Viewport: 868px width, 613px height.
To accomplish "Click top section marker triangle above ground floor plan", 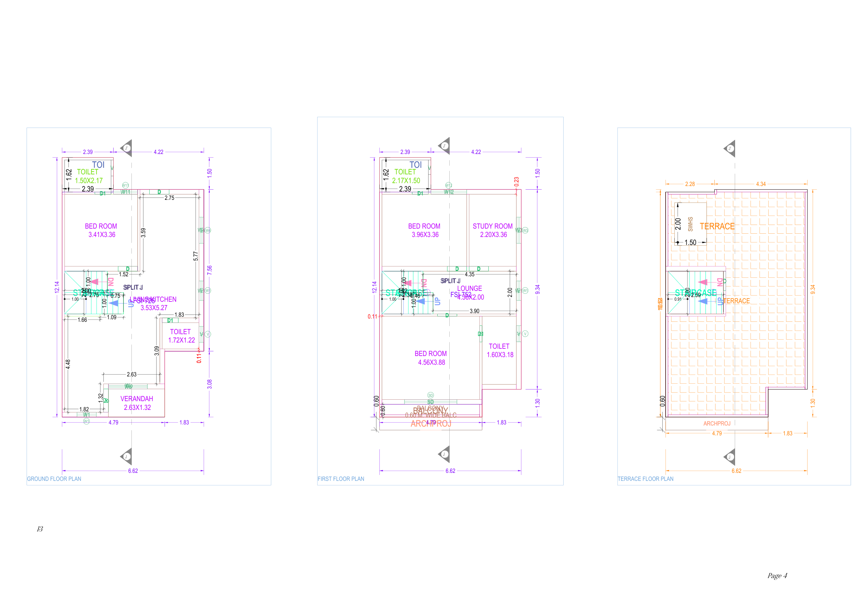I will pos(127,148).
